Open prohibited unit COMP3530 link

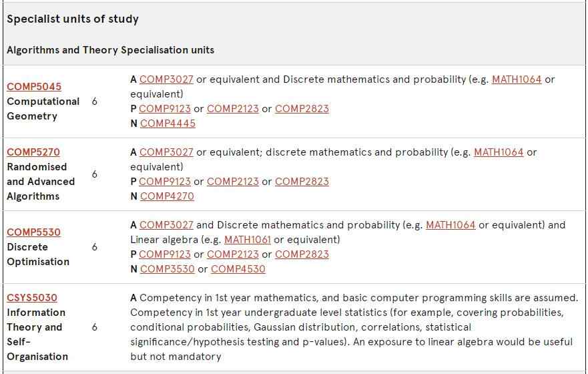168,269
